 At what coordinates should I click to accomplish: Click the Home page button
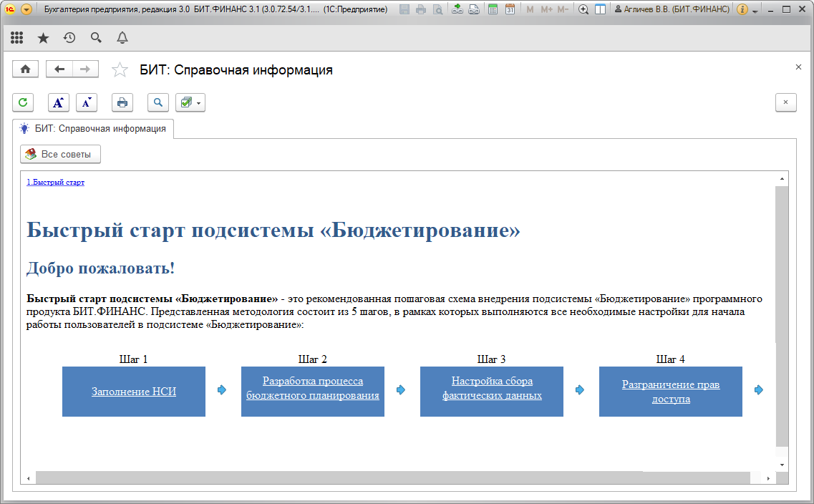[25, 69]
